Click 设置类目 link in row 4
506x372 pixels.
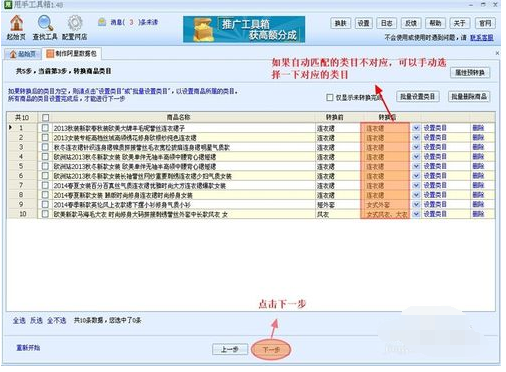tap(435, 157)
